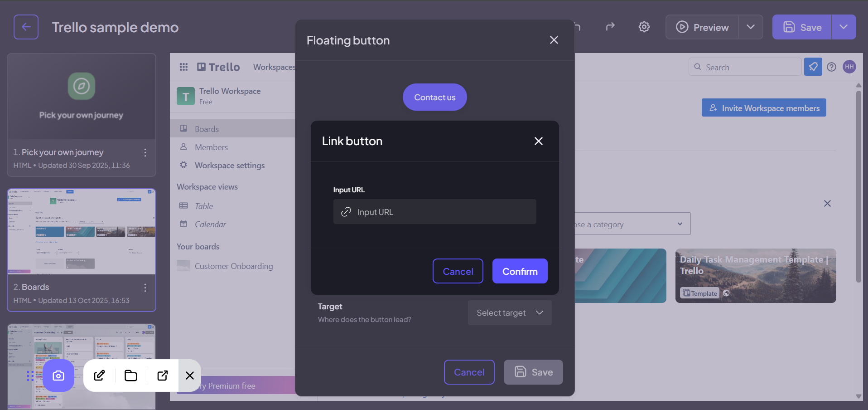Open the choose a category dropdown
Screen dimensions: 868x410
[632, 224]
